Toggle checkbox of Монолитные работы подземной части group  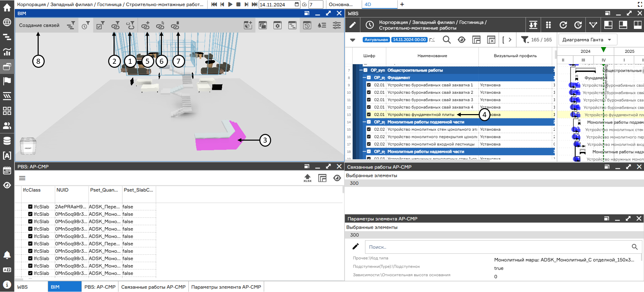369,122
